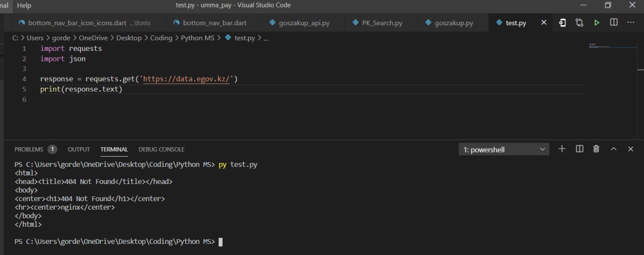
Task: Open the editor More Actions ellipsis
Action: pyautogui.click(x=631, y=23)
